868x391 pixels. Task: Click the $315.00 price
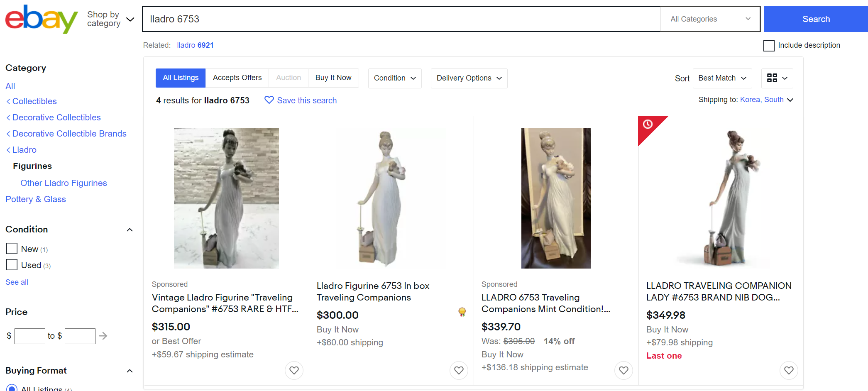point(171,327)
